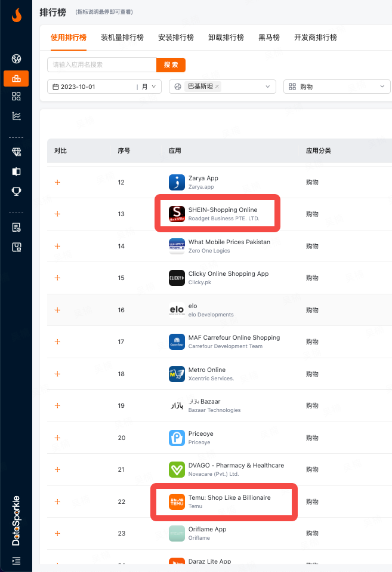392x572 pixels.
Task: Switch to the 黑马榜 tab
Action: pyautogui.click(x=269, y=38)
